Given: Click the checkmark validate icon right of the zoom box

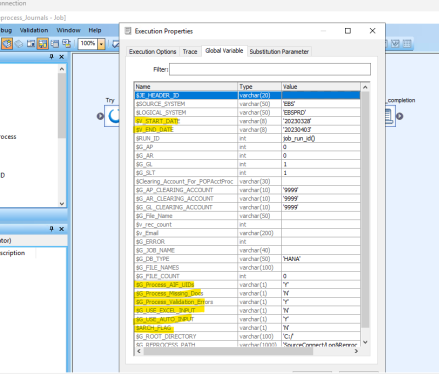Looking at the screenshot, I should click(115, 44).
